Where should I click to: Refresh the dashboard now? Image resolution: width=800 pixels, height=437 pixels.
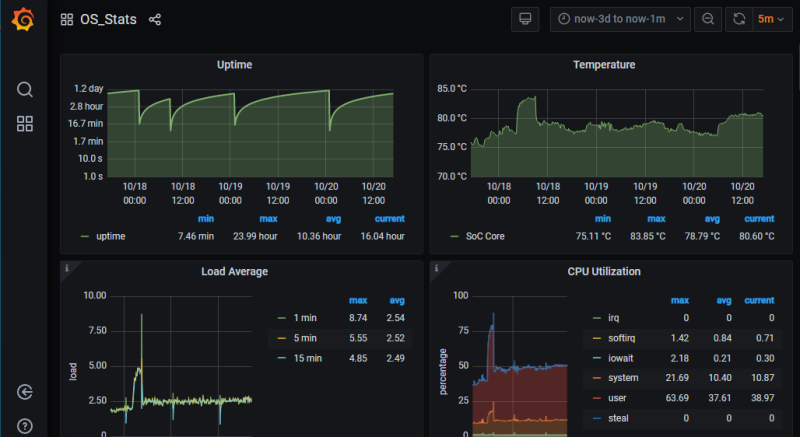tap(739, 19)
